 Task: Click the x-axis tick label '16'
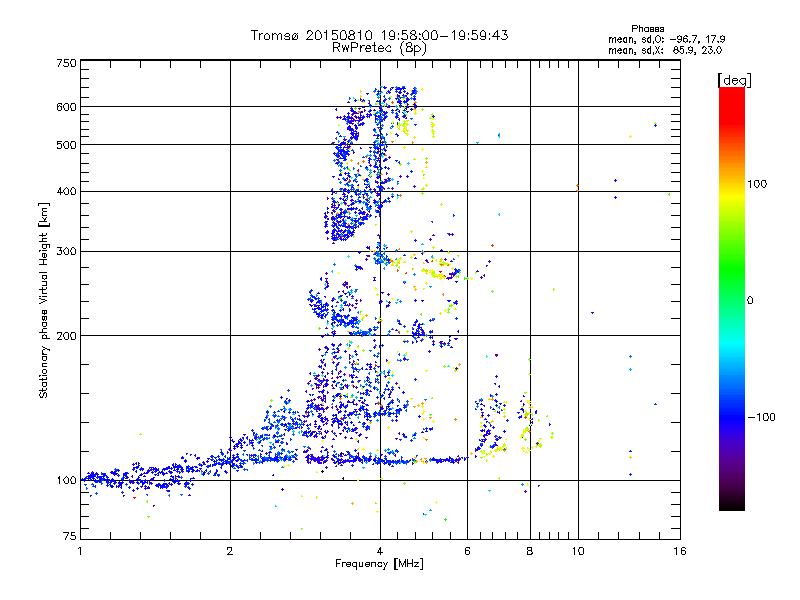pyautogui.click(x=680, y=551)
